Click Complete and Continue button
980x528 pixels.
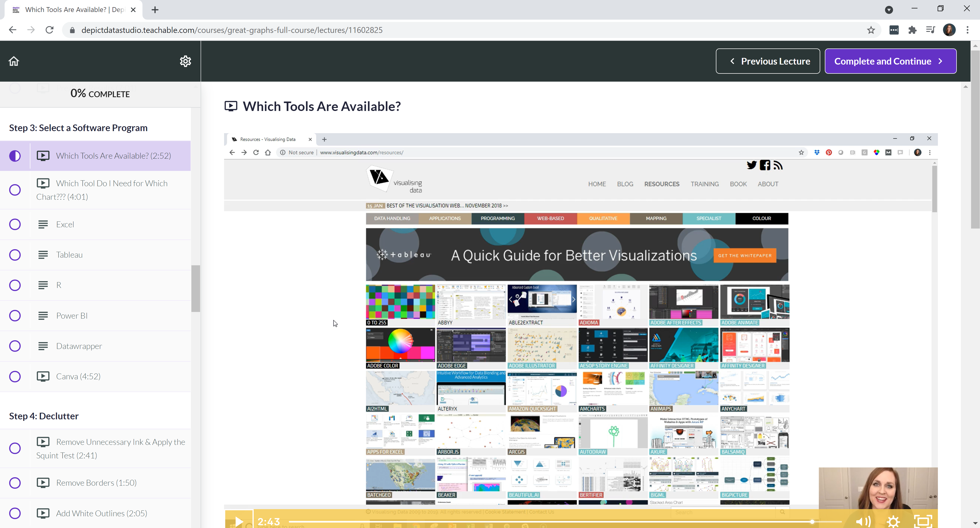click(x=890, y=61)
